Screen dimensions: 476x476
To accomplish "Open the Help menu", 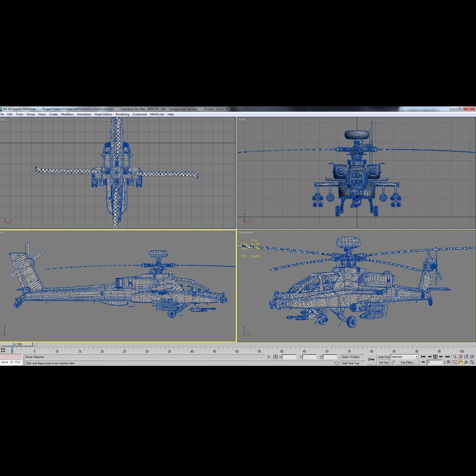I will click(171, 115).
